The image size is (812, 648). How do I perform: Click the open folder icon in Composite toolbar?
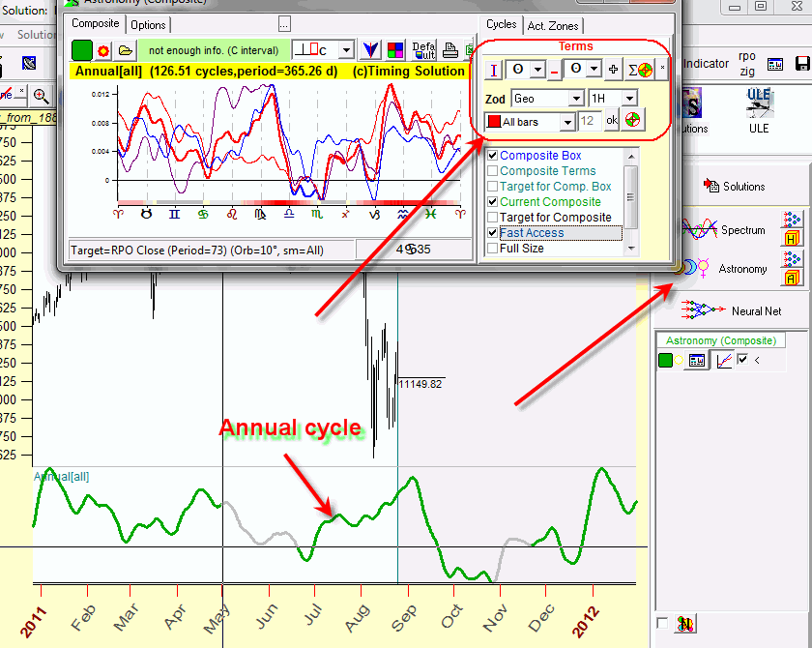[125, 50]
